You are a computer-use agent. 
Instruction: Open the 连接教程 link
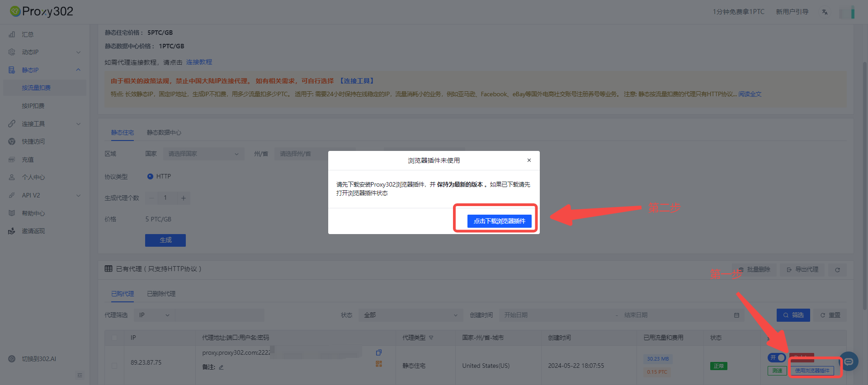point(199,62)
